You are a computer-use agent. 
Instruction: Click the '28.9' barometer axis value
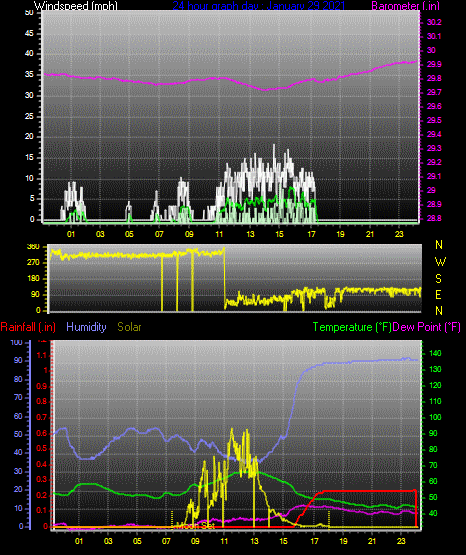coord(434,205)
